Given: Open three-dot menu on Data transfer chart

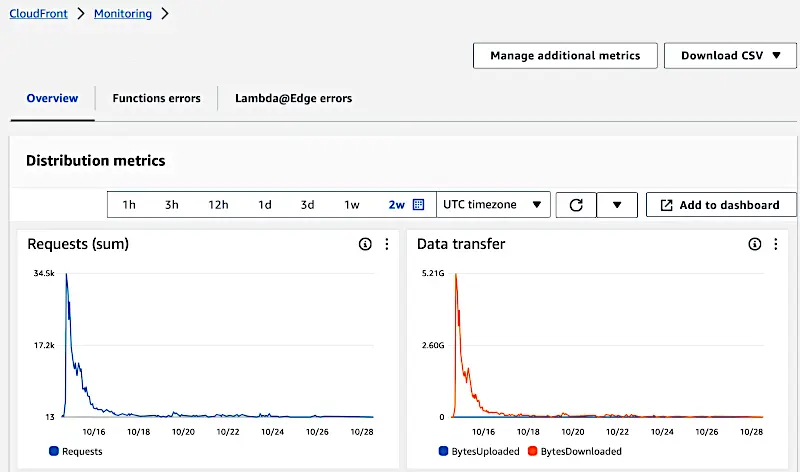Looking at the screenshot, I should [775, 244].
